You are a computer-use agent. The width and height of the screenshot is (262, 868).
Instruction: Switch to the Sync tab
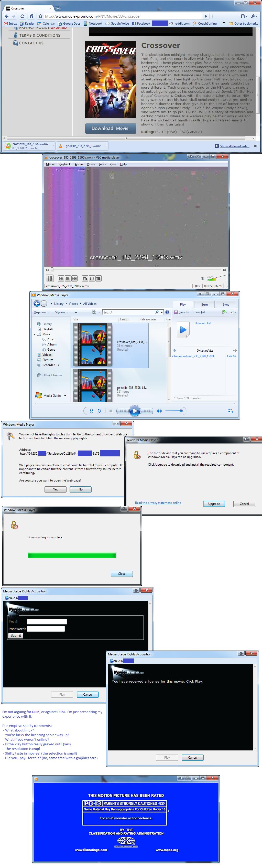[x=226, y=304]
